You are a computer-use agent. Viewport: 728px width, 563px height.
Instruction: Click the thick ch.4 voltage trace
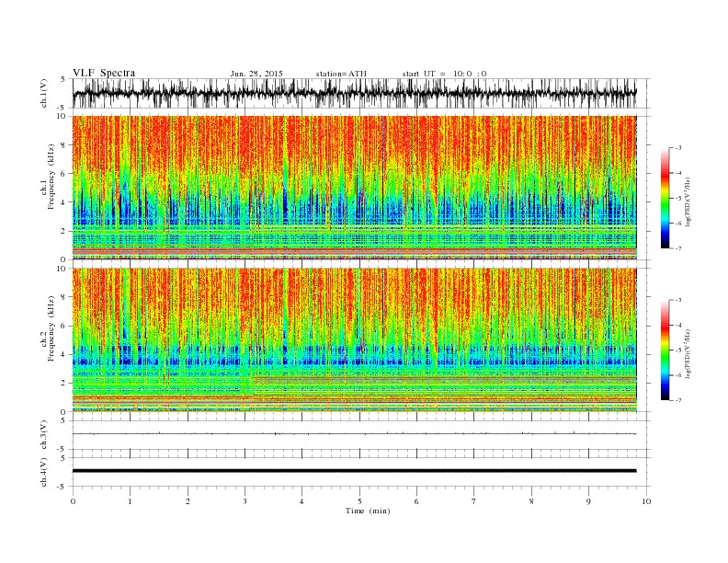354,471
